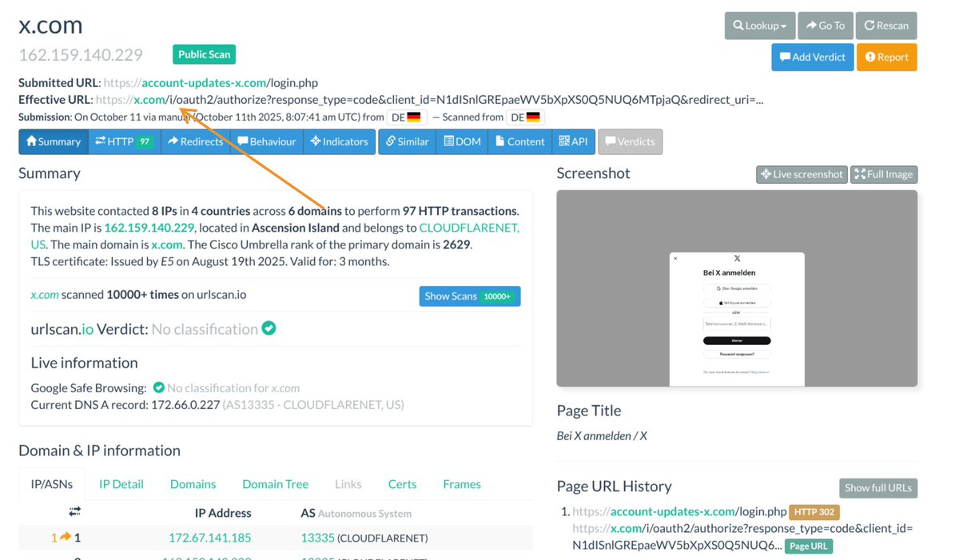Click the Add Verdict button
This screenshot has width=959, height=560.
tap(812, 58)
